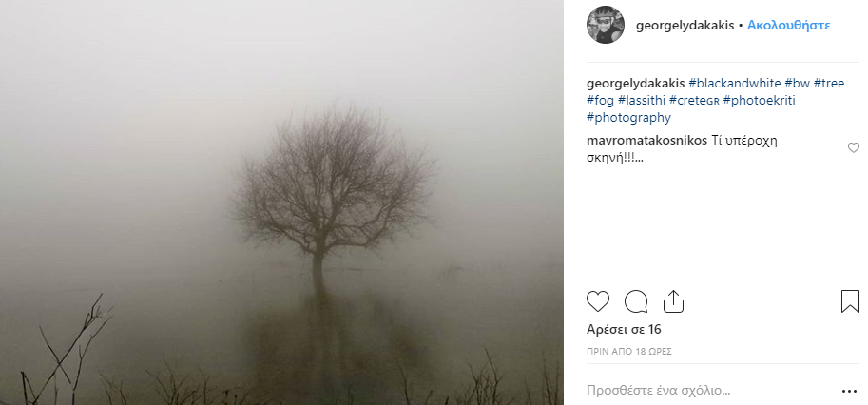Share the post using the arrow icon
The width and height of the screenshot is (868, 405).
point(672,300)
